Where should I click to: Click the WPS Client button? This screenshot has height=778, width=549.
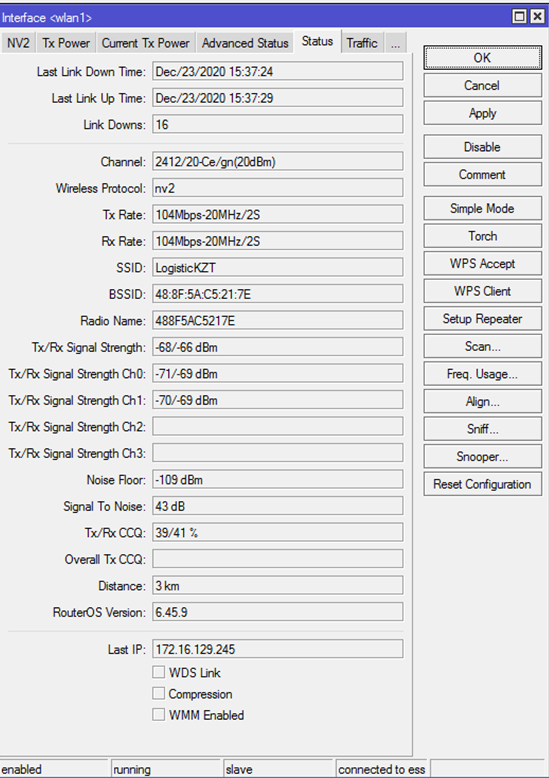coord(482,291)
